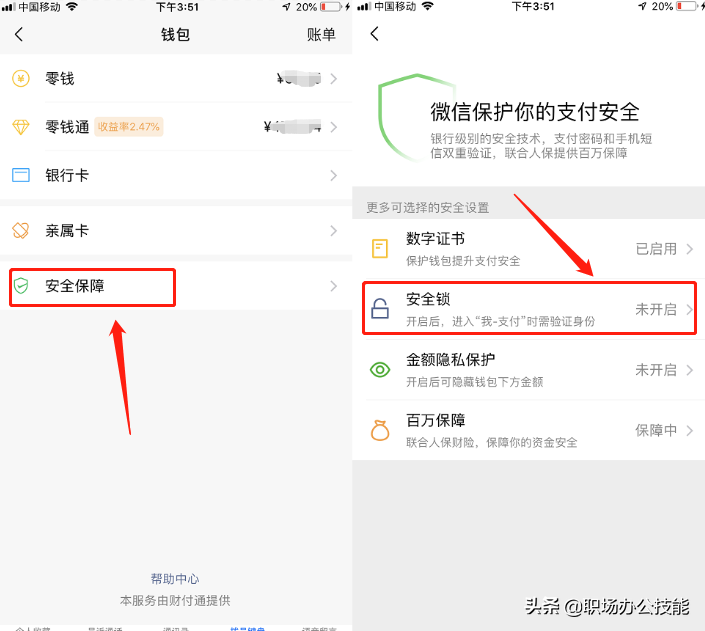Image resolution: width=705 pixels, height=631 pixels.
Task: Tap the 下午3:51 clock on the right phone
Action: pos(533,7)
